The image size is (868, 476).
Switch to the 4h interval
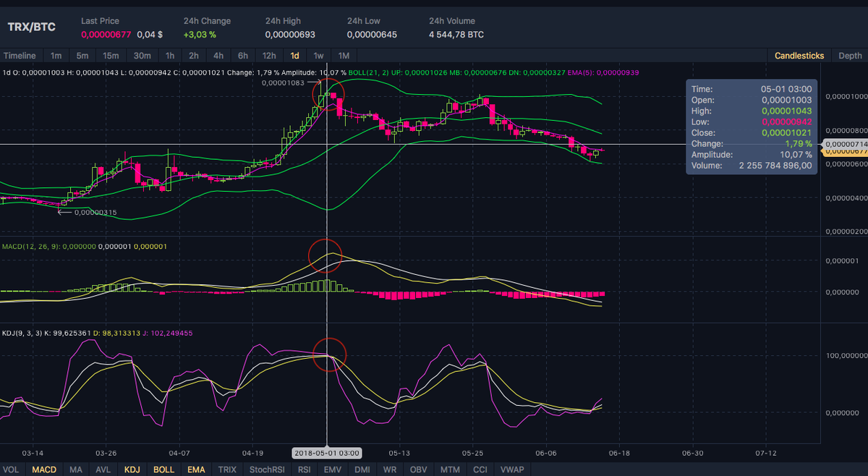pyautogui.click(x=218, y=56)
